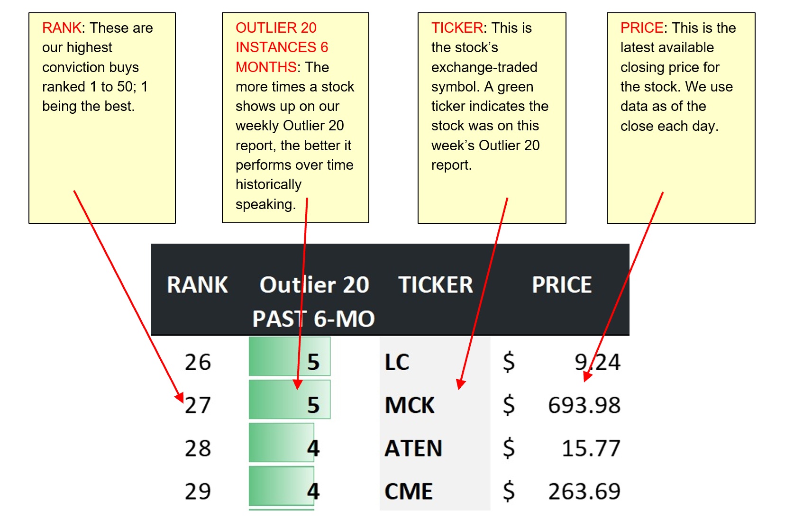This screenshot has height=520, width=812.
Task: Click the TICKER explanation note box
Action: (492, 118)
